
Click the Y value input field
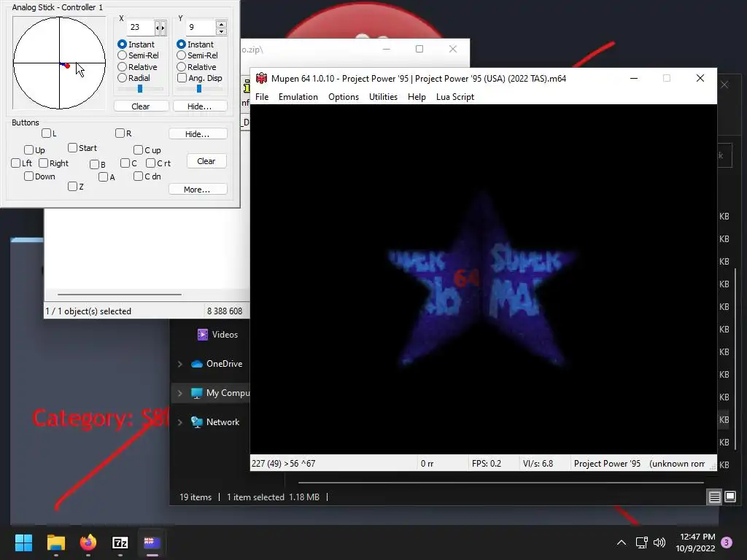[x=200, y=27]
